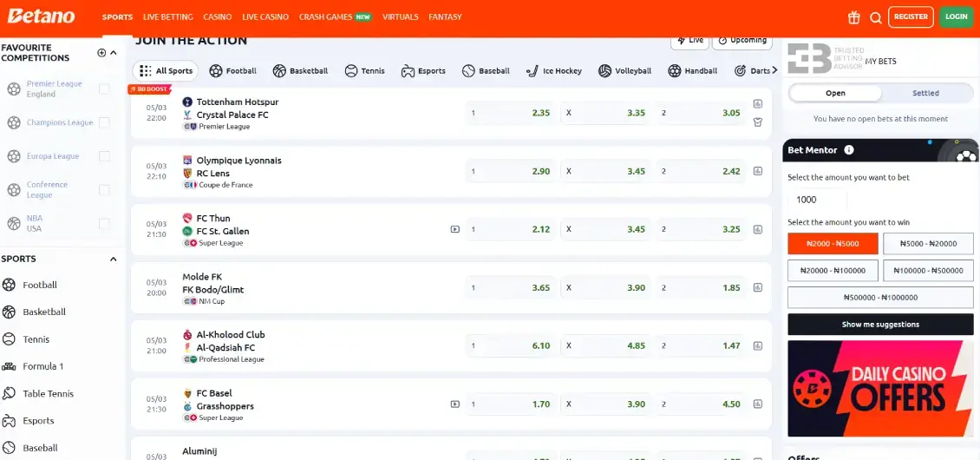This screenshot has width=980, height=460.
Task: Pick Tottenham home win odds 2.35
Action: click(x=510, y=114)
